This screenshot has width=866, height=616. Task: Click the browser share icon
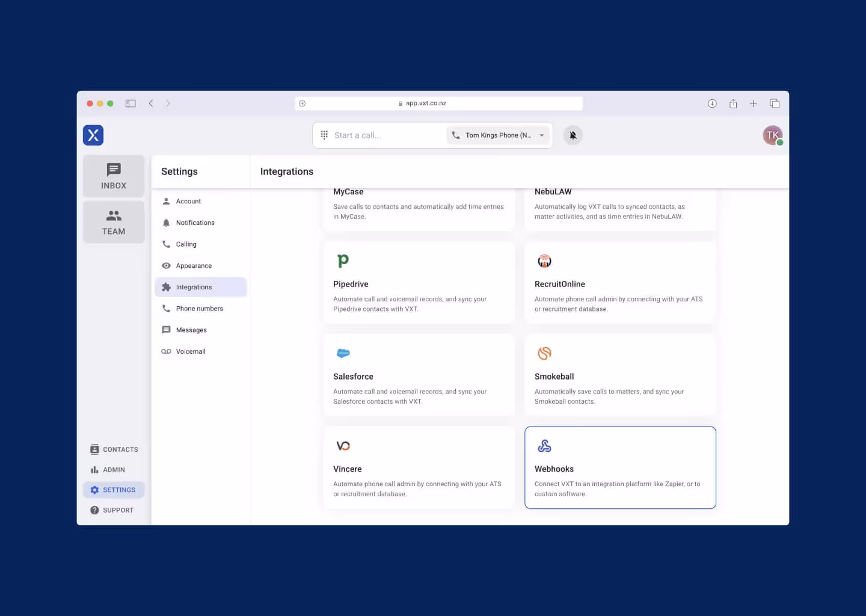coord(733,103)
